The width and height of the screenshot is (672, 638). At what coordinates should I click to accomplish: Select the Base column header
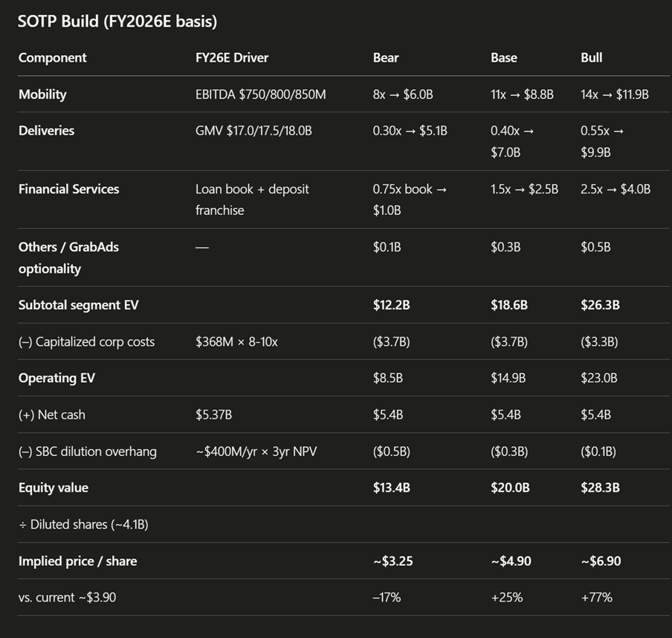click(x=504, y=58)
